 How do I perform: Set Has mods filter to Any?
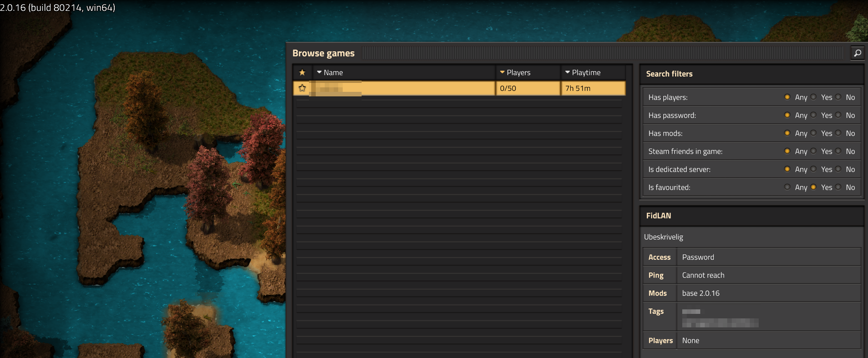coord(787,133)
